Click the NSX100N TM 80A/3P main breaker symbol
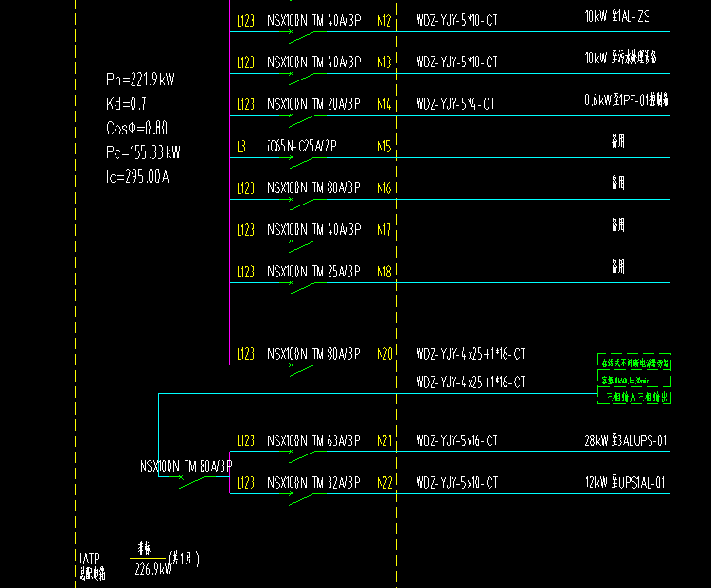 pyautogui.click(x=191, y=481)
